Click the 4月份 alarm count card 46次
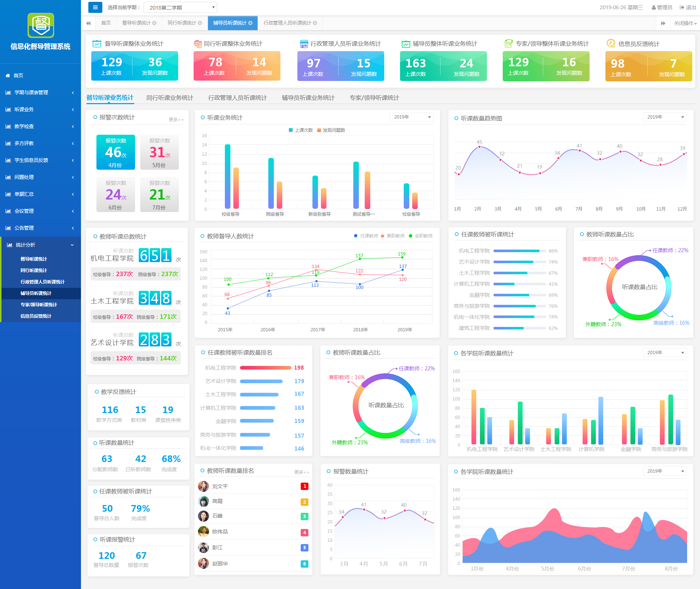Screen dimensions: 700x589 click(116, 152)
